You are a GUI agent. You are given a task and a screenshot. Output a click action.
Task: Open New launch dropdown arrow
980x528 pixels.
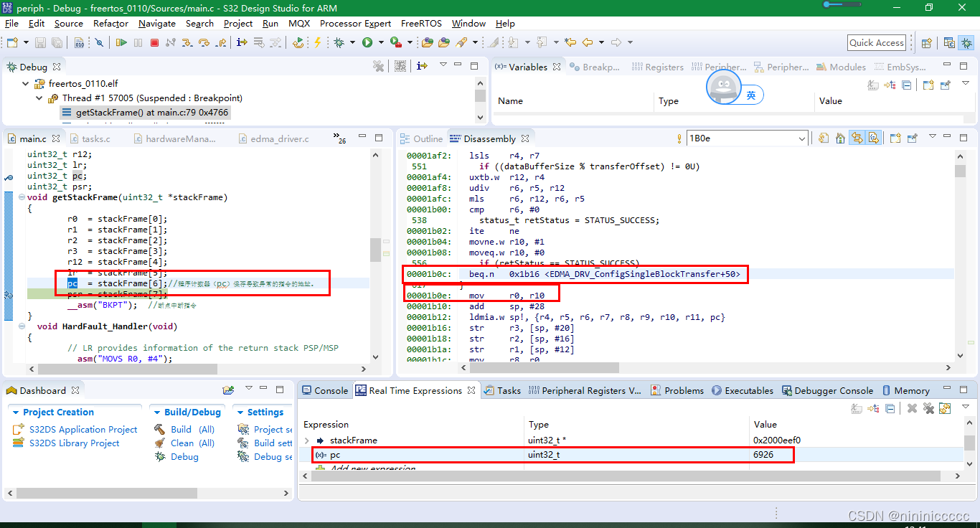(27, 43)
